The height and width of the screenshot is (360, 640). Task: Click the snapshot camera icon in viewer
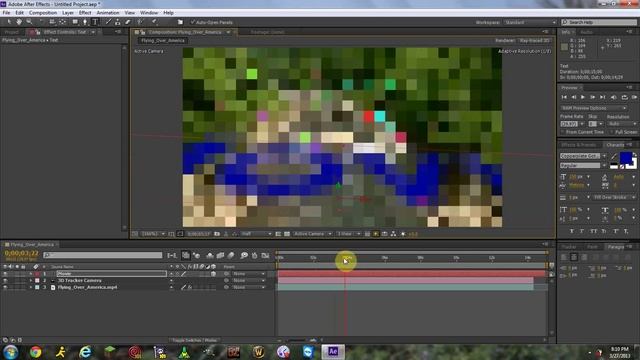[217, 234]
